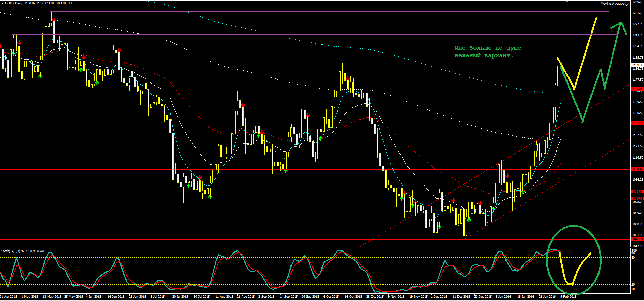Viewport: 644px width, 301px height.
Task: Click the 1060.25 price axis value
Action: coord(637,224)
